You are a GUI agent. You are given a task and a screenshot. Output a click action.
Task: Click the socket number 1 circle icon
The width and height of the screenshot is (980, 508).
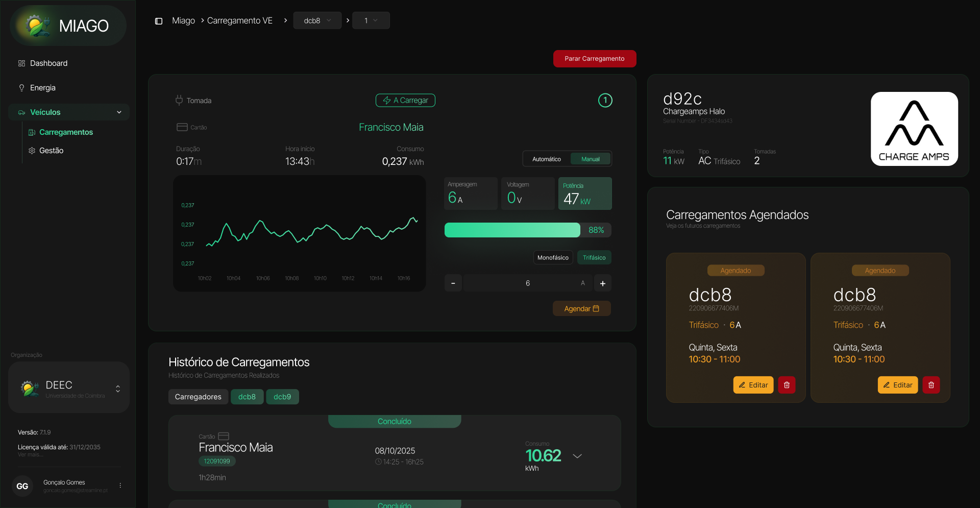(605, 101)
